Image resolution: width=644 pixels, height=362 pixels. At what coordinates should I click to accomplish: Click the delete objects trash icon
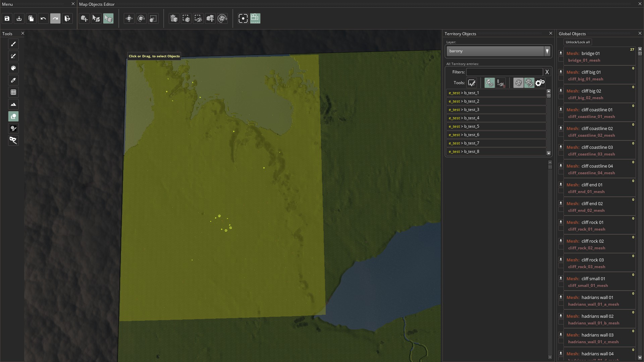174,18
